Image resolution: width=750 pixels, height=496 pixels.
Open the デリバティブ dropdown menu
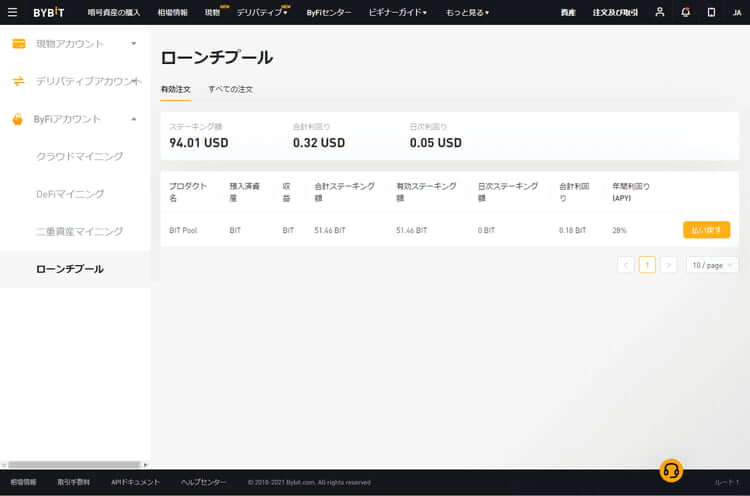point(262,13)
